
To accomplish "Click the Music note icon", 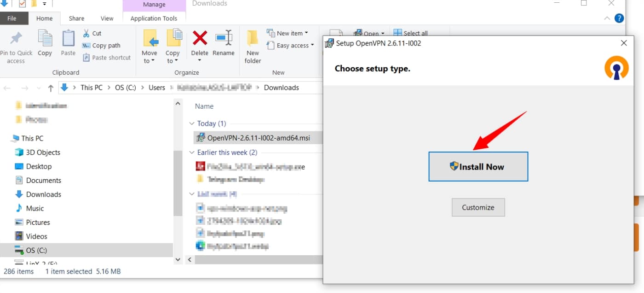I will 19,208.
